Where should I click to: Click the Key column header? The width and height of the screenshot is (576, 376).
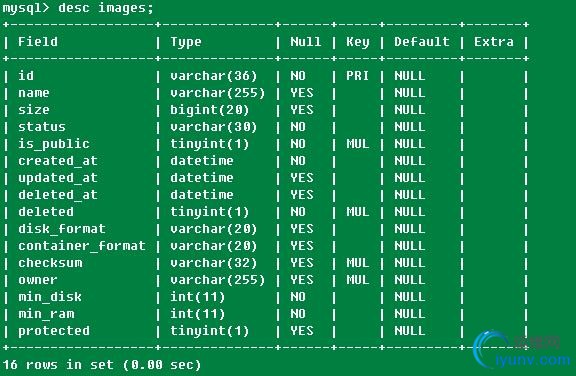[357, 42]
